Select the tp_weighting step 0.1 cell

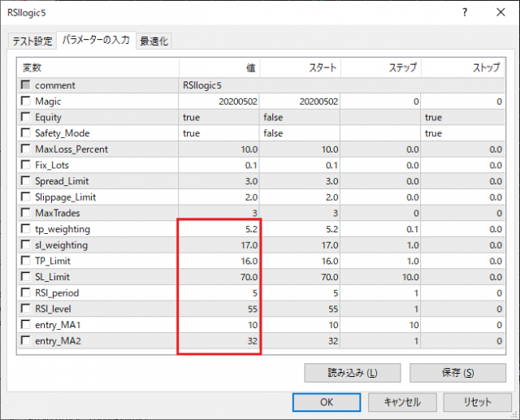click(x=380, y=229)
